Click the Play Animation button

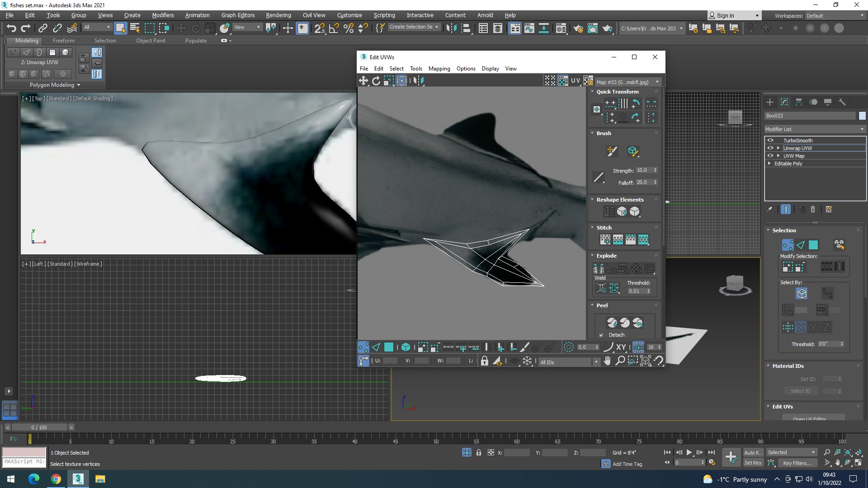689,452
